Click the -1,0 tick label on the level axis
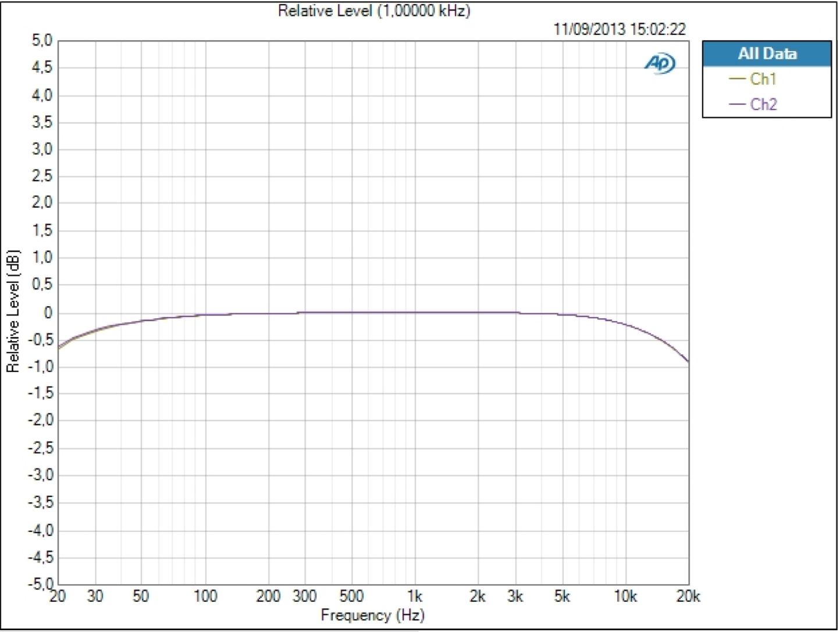The height and width of the screenshot is (632, 840). tap(40, 367)
